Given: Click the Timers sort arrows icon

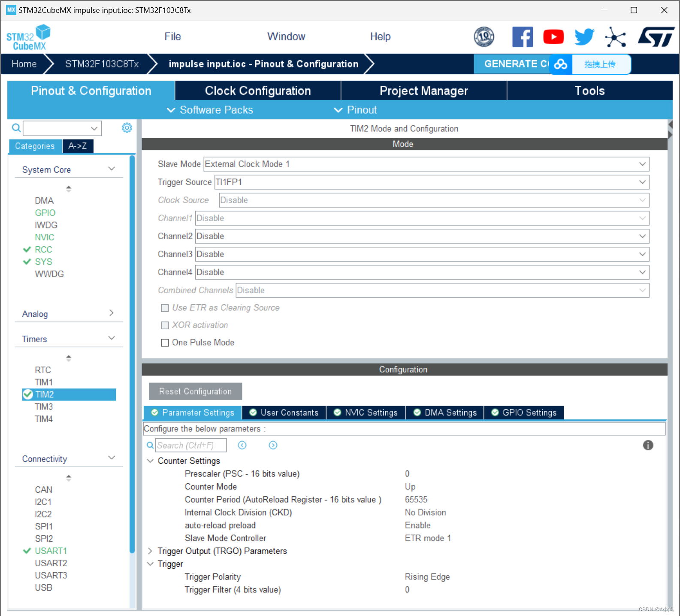Looking at the screenshot, I should pos(69,358).
